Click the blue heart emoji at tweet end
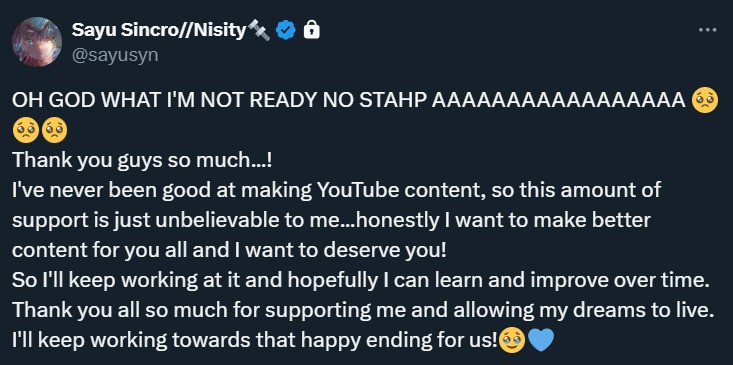This screenshot has height=365, width=733. coord(540,340)
